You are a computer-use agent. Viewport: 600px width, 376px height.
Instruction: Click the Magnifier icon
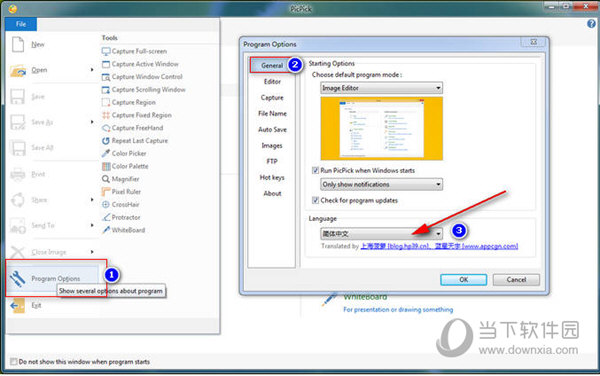[x=106, y=179]
